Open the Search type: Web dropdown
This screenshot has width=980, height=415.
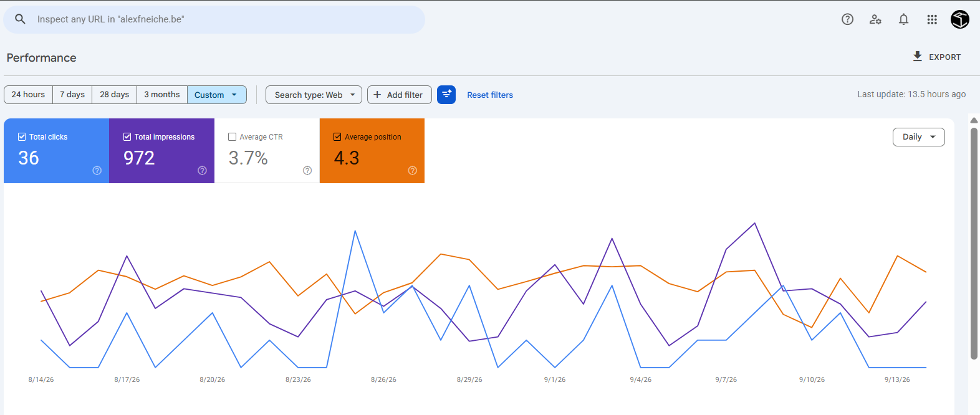coord(314,95)
